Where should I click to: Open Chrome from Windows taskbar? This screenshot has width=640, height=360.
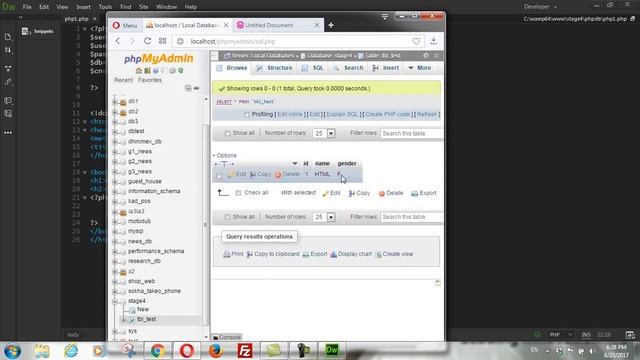click(x=158, y=351)
